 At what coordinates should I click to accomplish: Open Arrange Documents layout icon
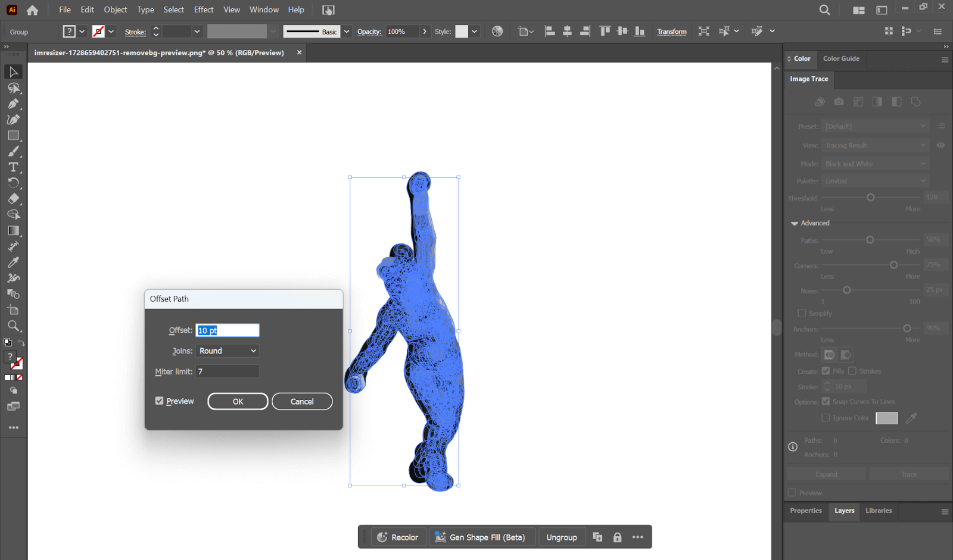(858, 10)
